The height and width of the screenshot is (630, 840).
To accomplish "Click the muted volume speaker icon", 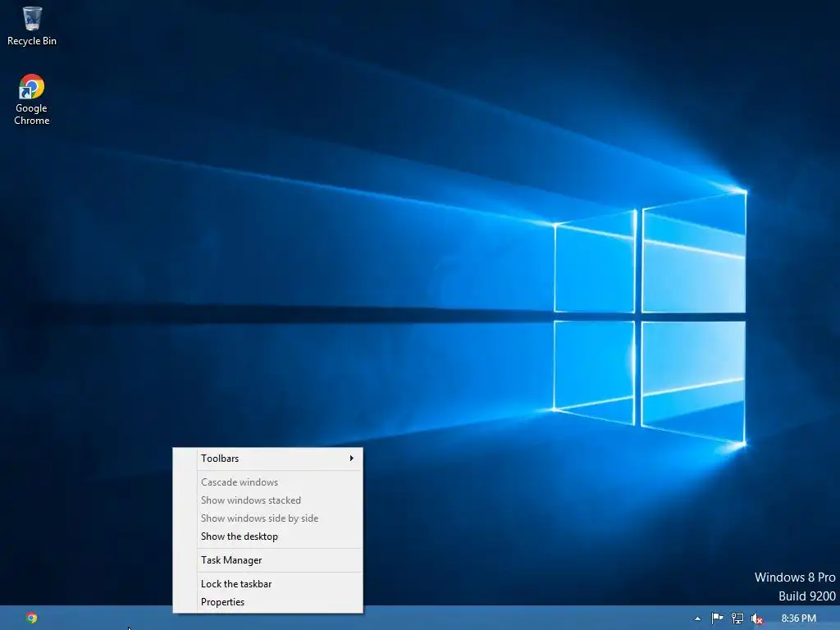I will point(757,619).
